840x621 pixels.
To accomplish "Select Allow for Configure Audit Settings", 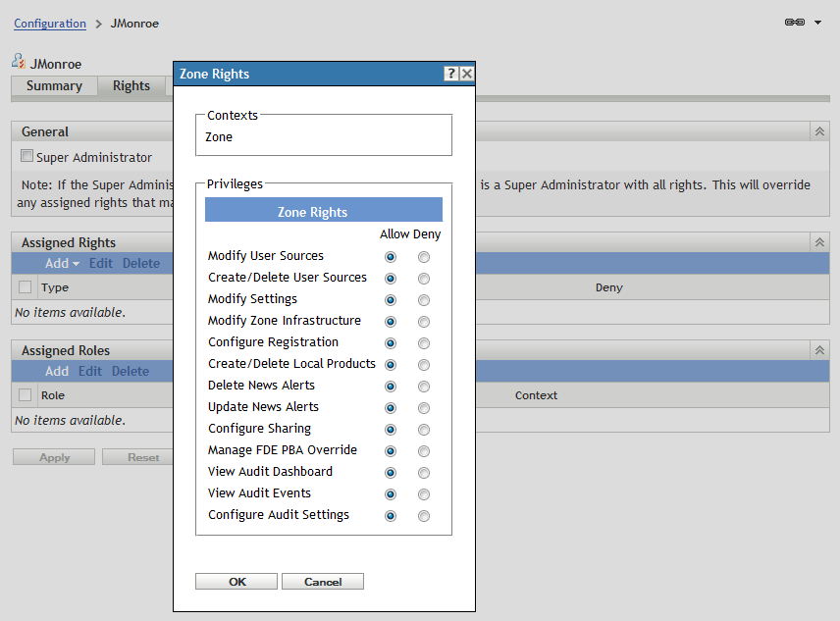I will 391,516.
